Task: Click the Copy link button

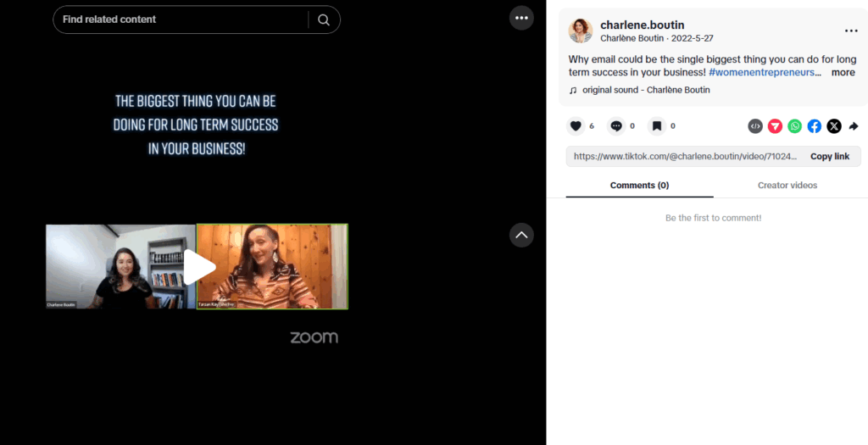Action: point(830,157)
